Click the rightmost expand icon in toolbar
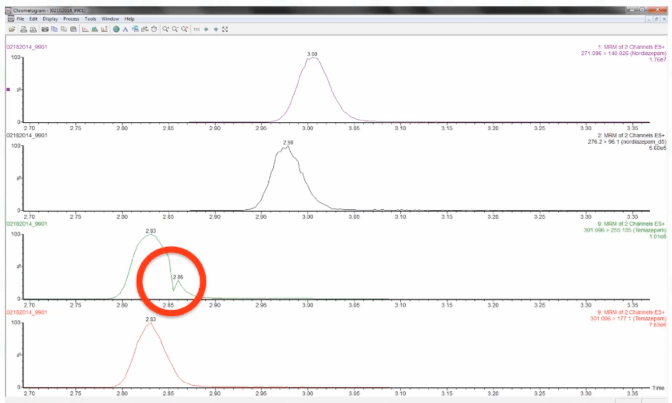Viewport: 672px width, 403px height. click(225, 29)
